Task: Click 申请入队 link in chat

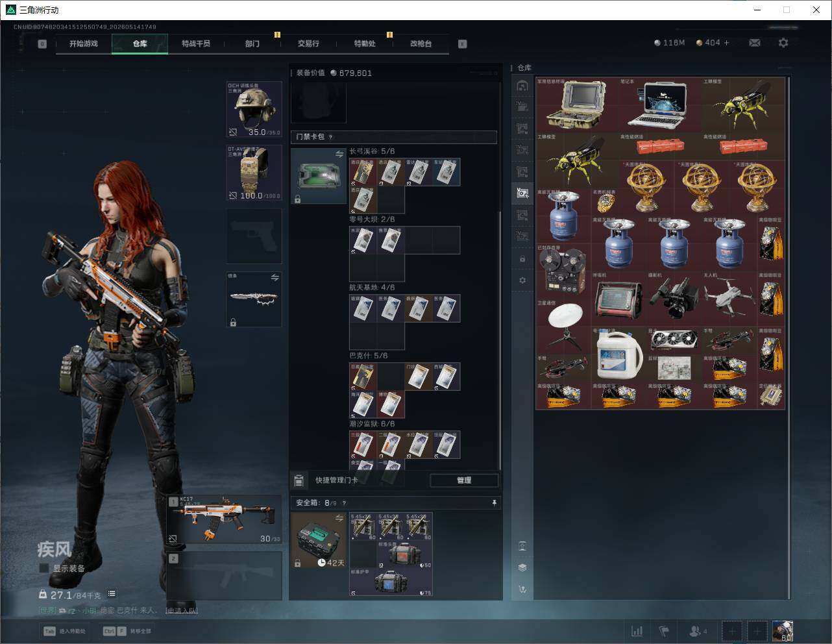Action: (x=182, y=610)
